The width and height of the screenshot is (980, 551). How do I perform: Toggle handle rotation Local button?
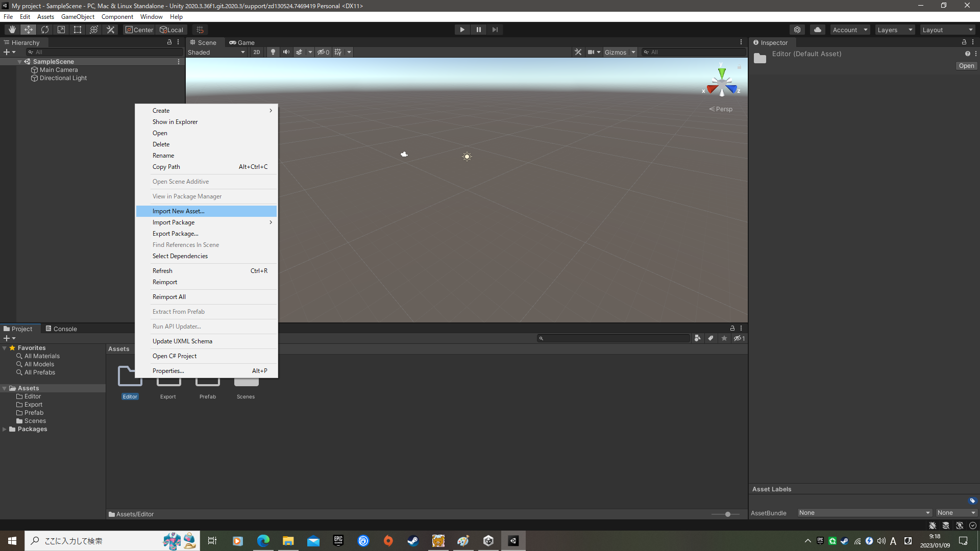point(171,30)
